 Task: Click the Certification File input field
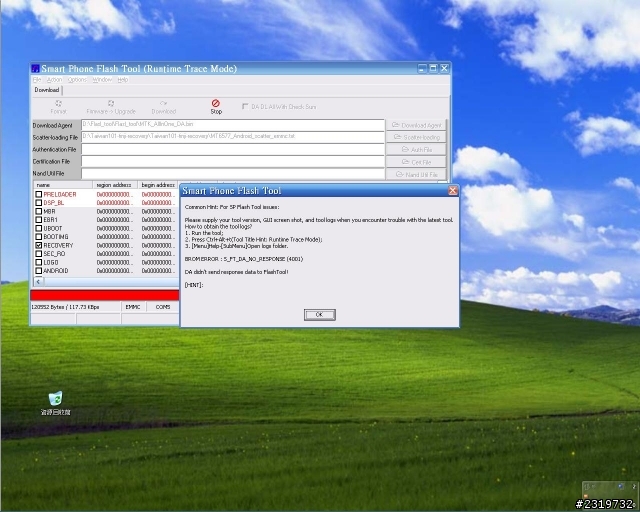coord(233,161)
